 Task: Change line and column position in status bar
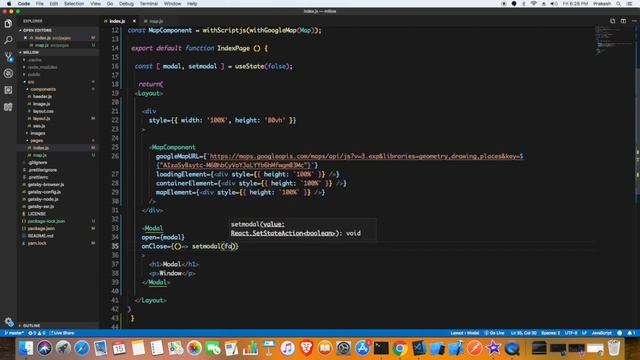point(523,333)
